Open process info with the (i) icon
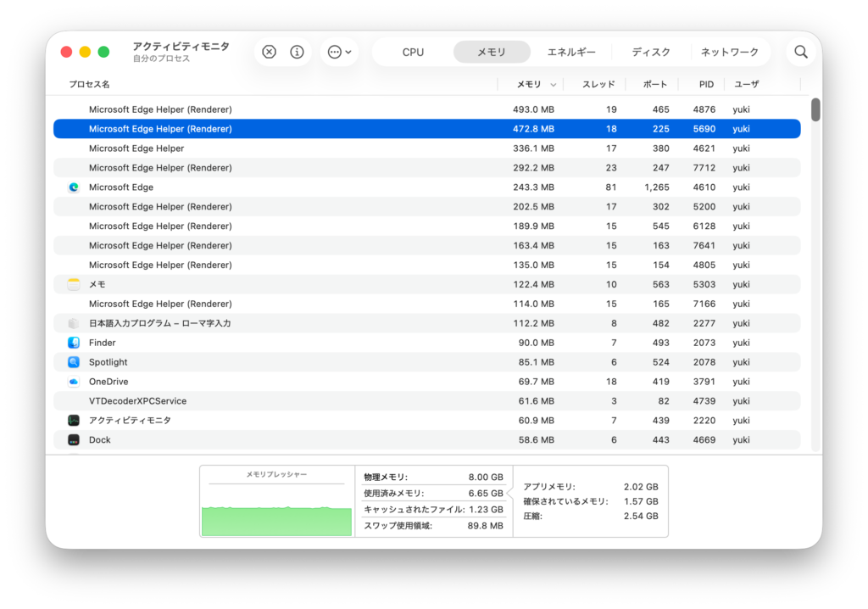Viewport: 868px width, 609px height. pyautogui.click(x=297, y=52)
